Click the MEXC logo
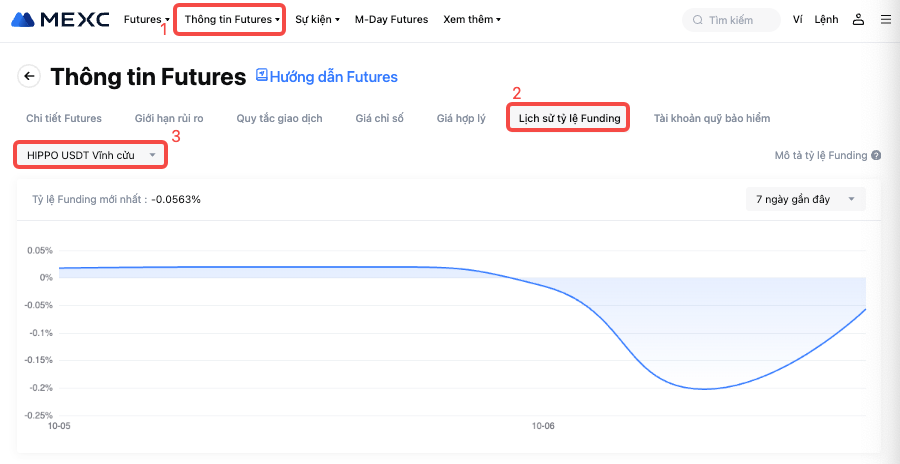 click(60, 19)
